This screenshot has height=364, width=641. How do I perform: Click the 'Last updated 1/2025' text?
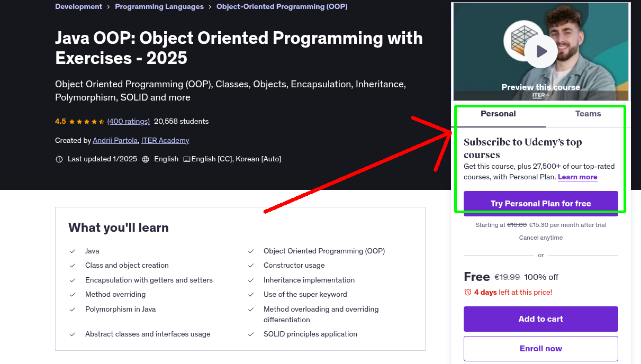click(x=102, y=159)
